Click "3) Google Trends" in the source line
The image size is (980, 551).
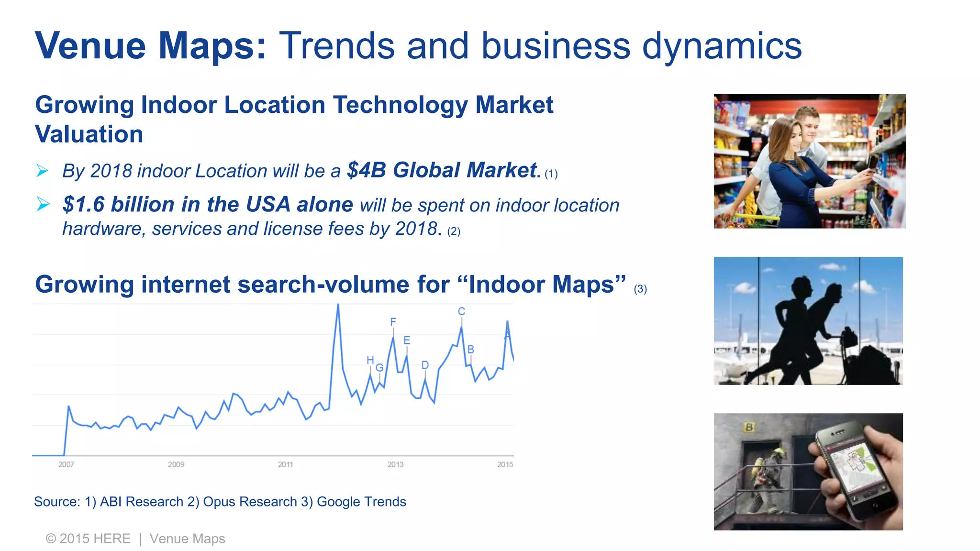(354, 502)
